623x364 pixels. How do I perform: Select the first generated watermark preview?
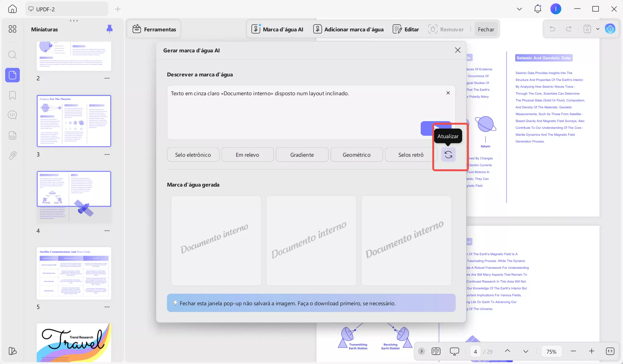click(216, 240)
